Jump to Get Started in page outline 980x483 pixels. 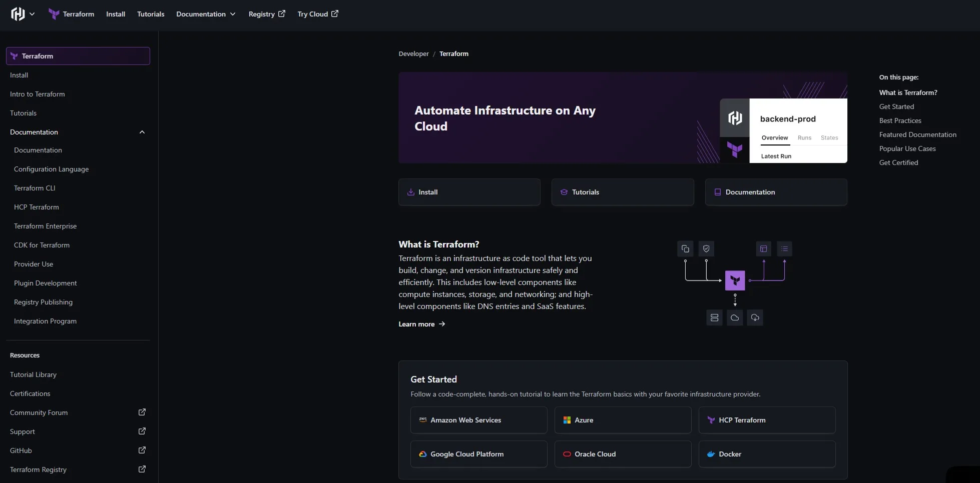click(896, 106)
